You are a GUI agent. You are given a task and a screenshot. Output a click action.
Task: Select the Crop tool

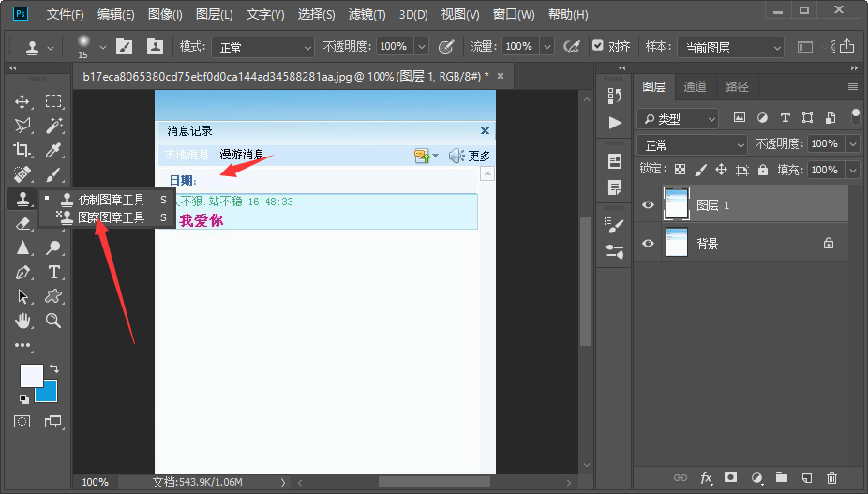pyautogui.click(x=22, y=150)
